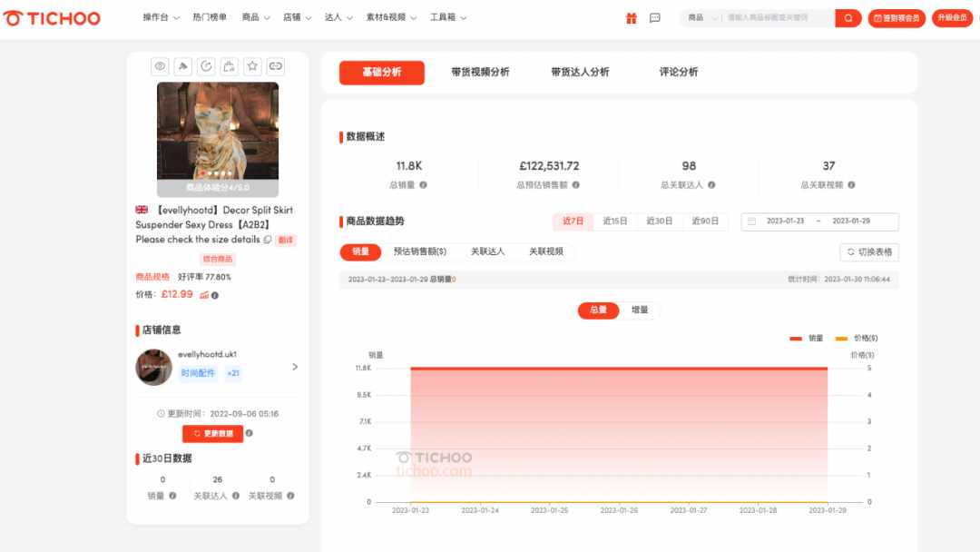The width and height of the screenshot is (980, 552).
Task: Select the 关联达人 metric
Action: tap(487, 251)
